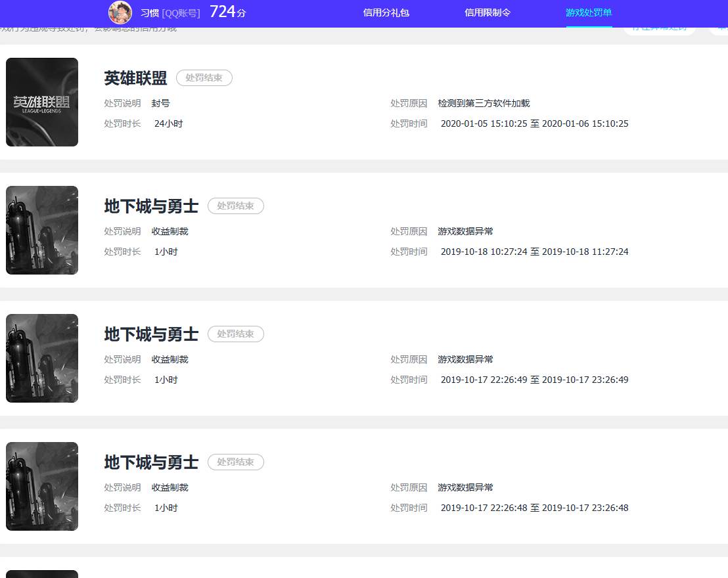Click the second 地下城与勇士 game icon

pyautogui.click(x=41, y=358)
